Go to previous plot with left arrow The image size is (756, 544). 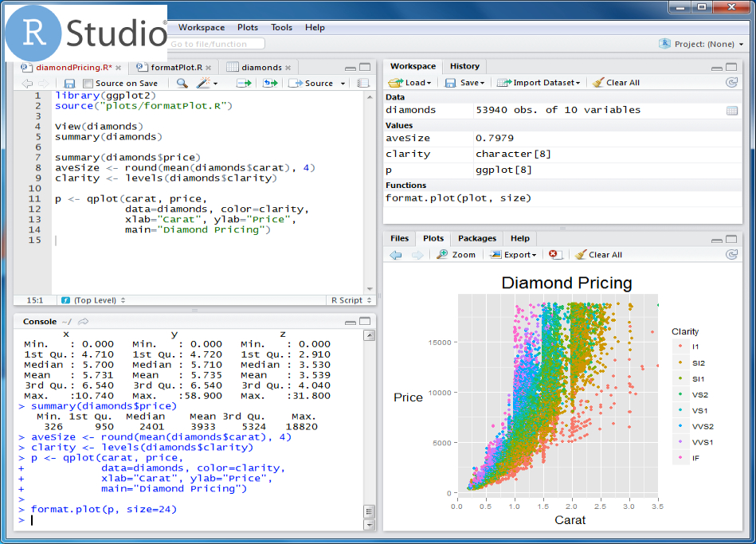click(x=396, y=255)
